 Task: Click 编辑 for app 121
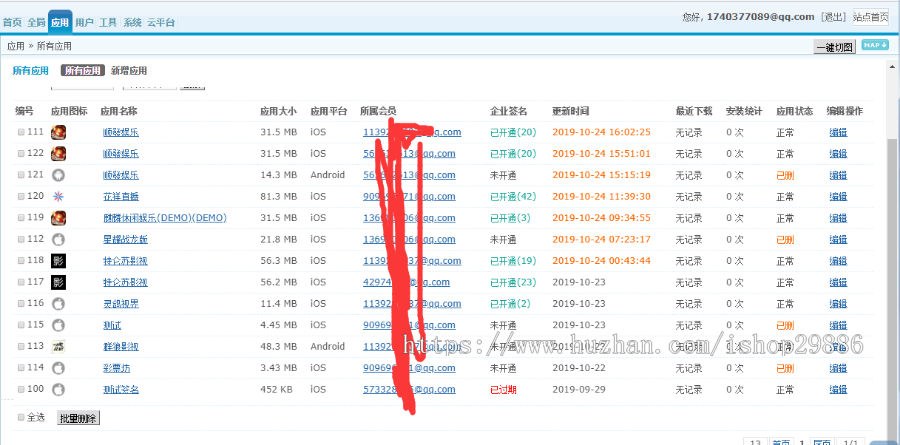[838, 175]
